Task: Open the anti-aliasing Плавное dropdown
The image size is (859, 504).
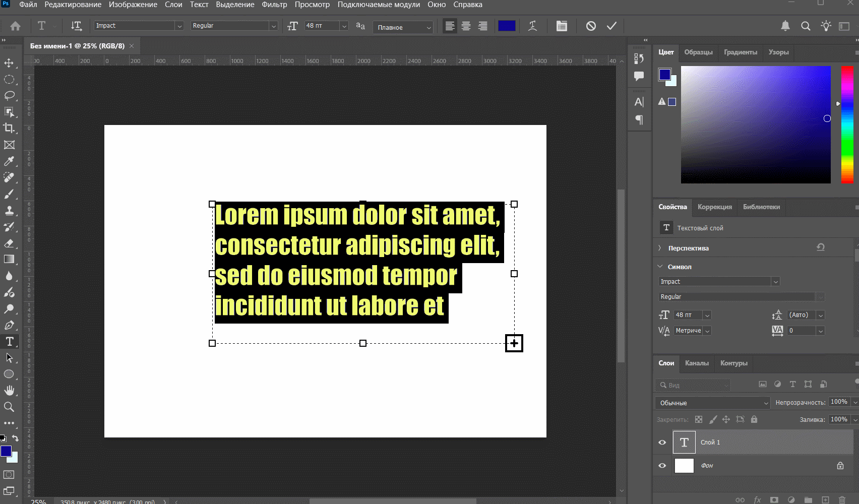Action: coord(403,27)
